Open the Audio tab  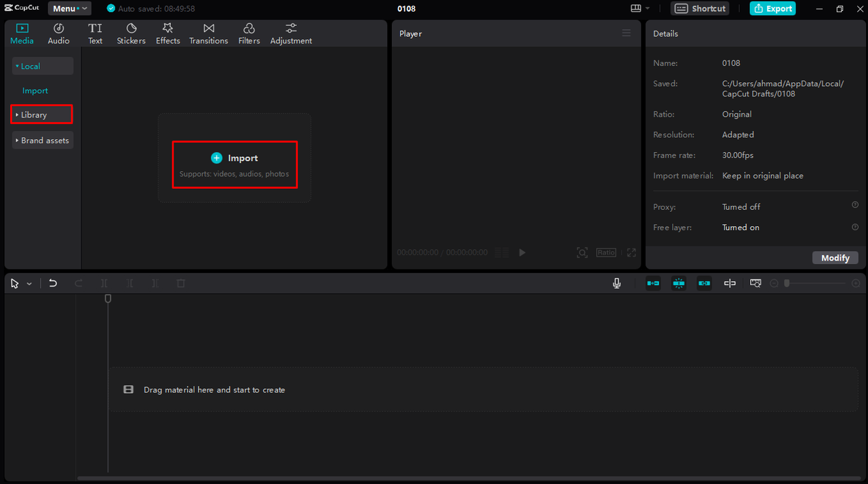pos(58,34)
